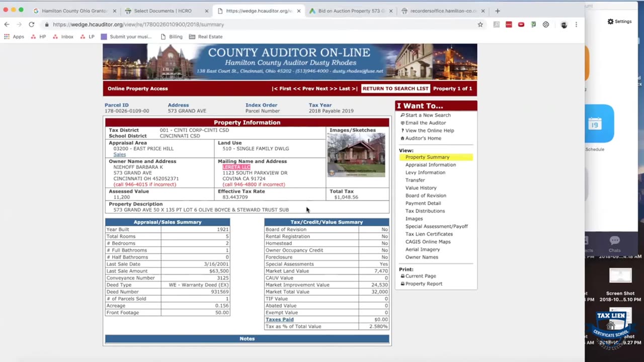Image resolution: width=644 pixels, height=362 pixels.
Task: Click the red extension icon in toolbar
Action: [509, 24]
